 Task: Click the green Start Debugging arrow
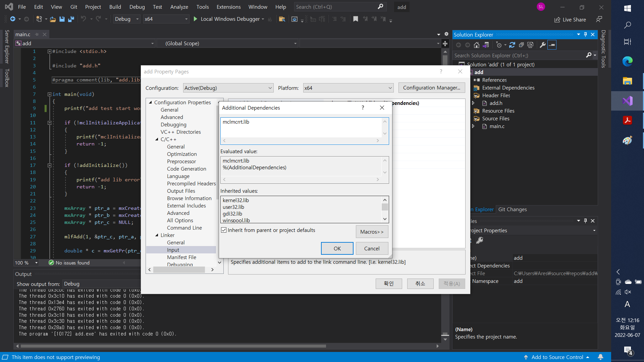tap(196, 19)
